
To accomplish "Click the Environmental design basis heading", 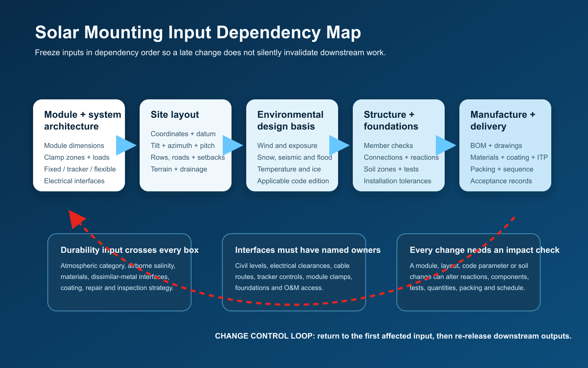I will (290, 120).
